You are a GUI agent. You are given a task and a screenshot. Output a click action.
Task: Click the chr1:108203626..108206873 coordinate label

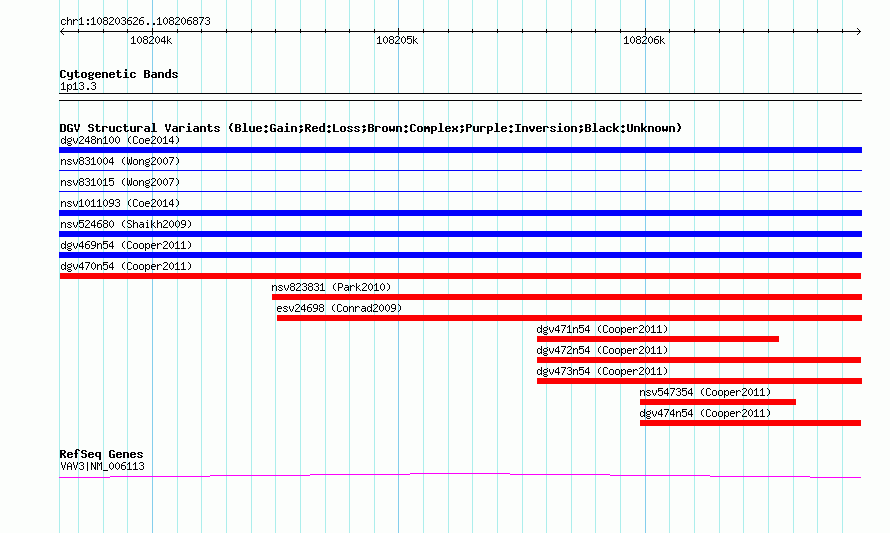click(135, 21)
